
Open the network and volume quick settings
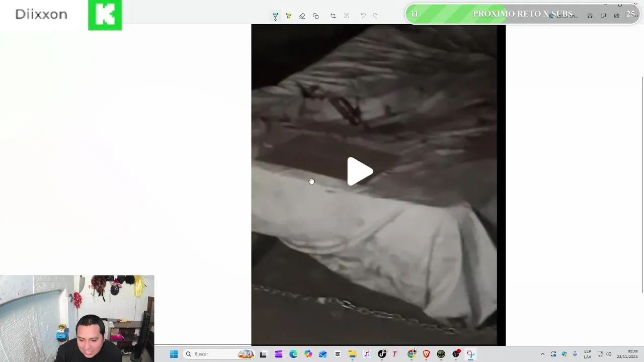pos(604,354)
